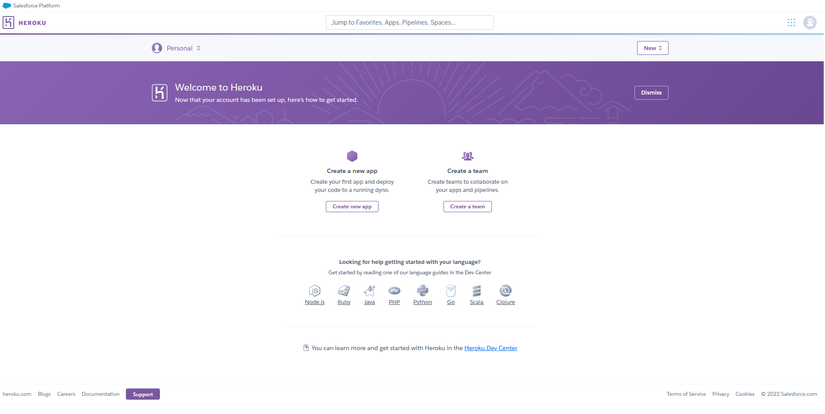
Task: Open the Privacy footer link
Action: click(721, 394)
